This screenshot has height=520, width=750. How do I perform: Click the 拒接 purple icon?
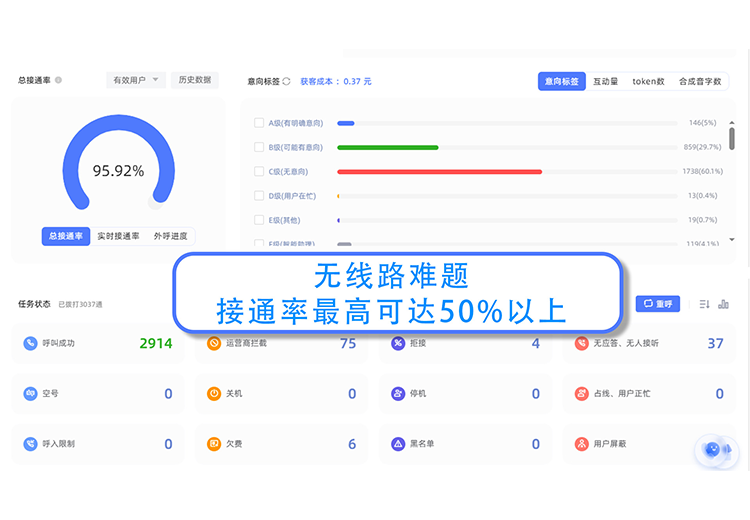click(398, 343)
